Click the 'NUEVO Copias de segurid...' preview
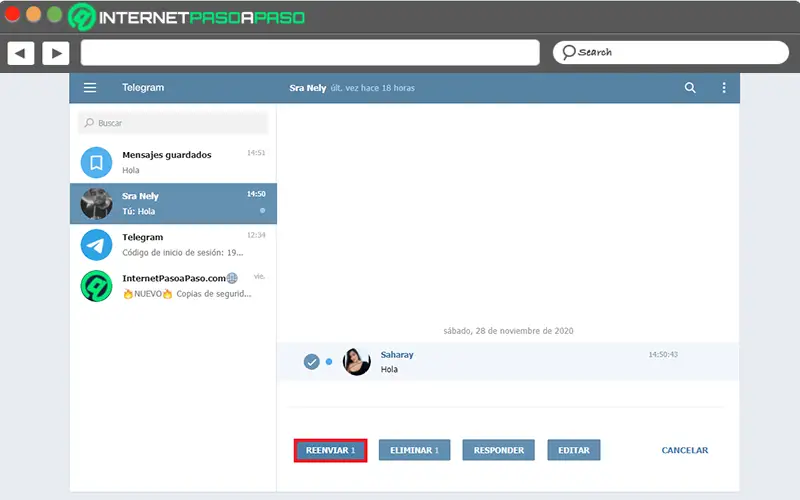 click(187, 294)
